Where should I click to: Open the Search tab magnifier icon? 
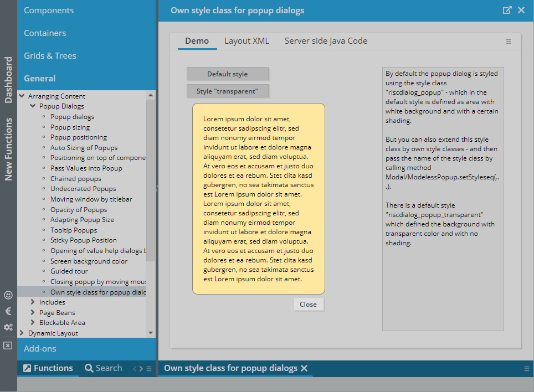coord(89,368)
